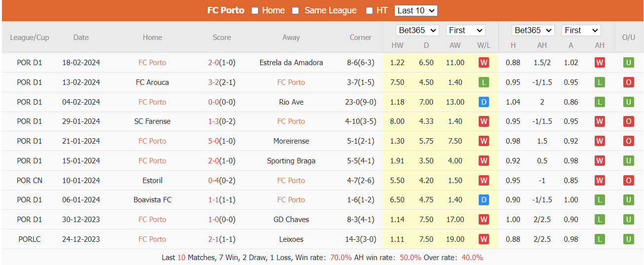
Task: Expand the First dropdown above AH column
Action: pos(581,31)
